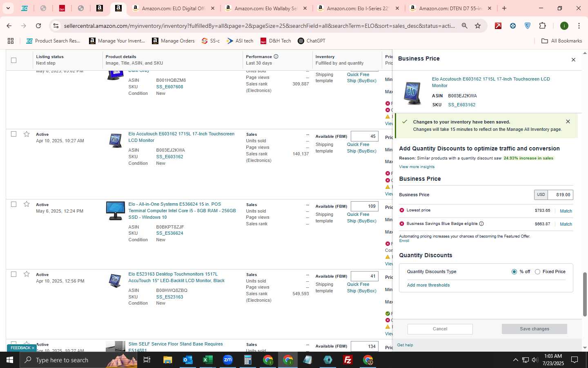Open the blue shield extension icon
The image size is (588, 368).
point(528,26)
